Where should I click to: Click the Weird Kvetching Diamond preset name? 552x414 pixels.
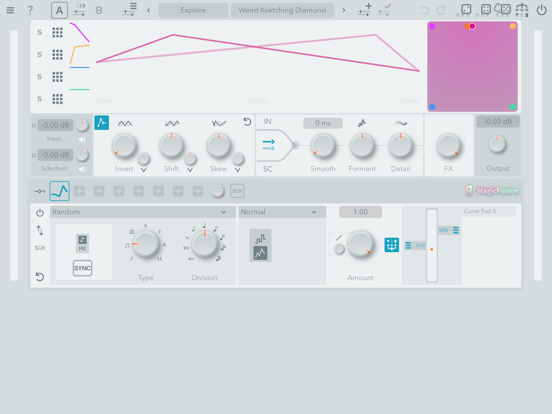(282, 10)
